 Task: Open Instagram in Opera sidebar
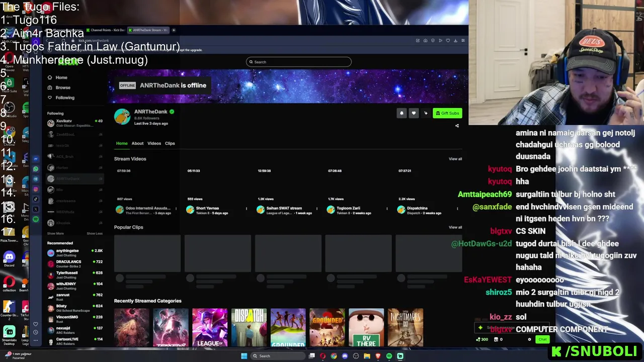(x=36, y=189)
